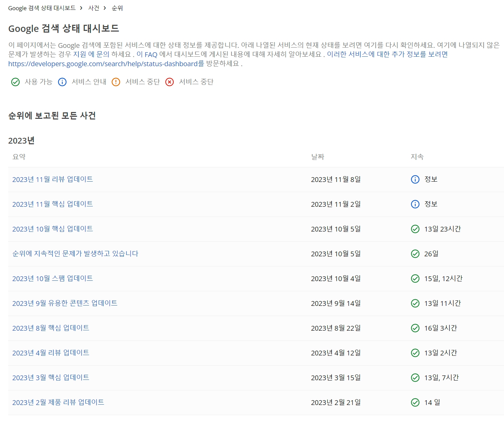The height and width of the screenshot is (425, 504).
Task: Click the date 2023년 4월 12일
Action: point(336,353)
